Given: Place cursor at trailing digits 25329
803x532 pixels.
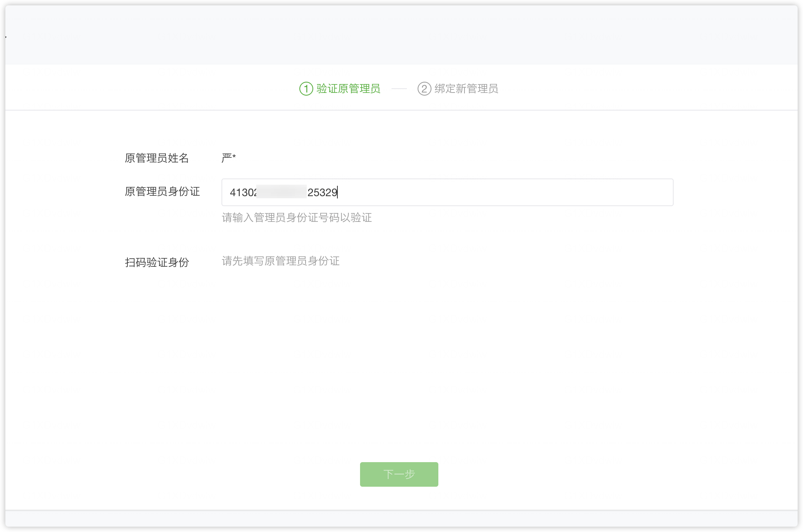Looking at the screenshot, I should 322,192.
